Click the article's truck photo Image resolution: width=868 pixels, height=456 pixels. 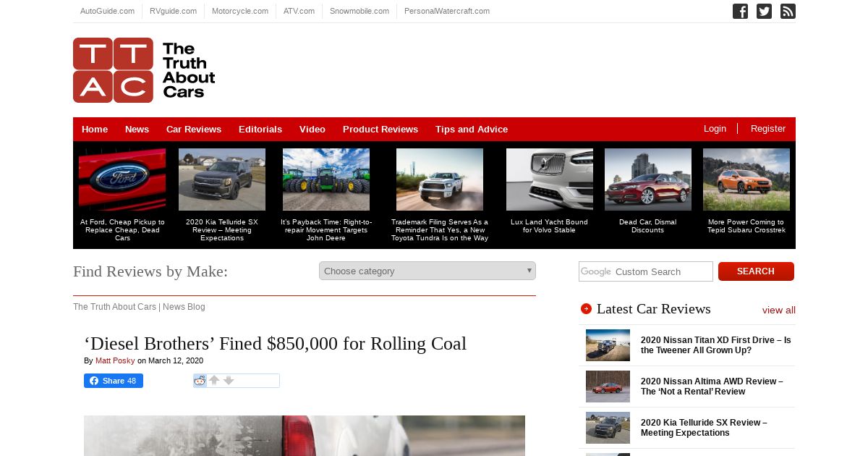point(305,436)
